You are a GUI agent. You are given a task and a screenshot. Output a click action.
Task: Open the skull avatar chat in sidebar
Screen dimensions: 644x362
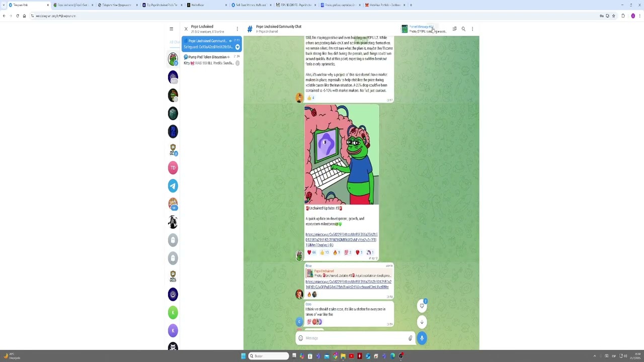click(173, 347)
